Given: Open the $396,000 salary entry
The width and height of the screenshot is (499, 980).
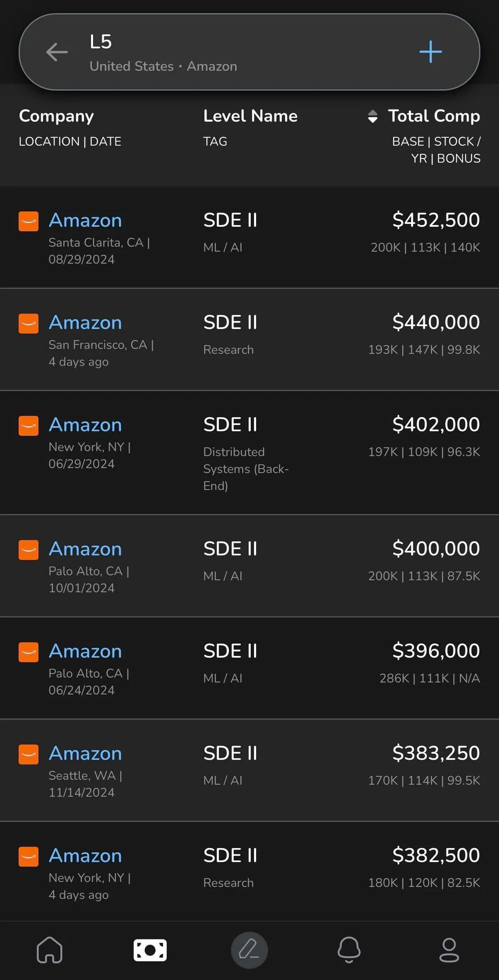Looking at the screenshot, I should tap(436, 651).
